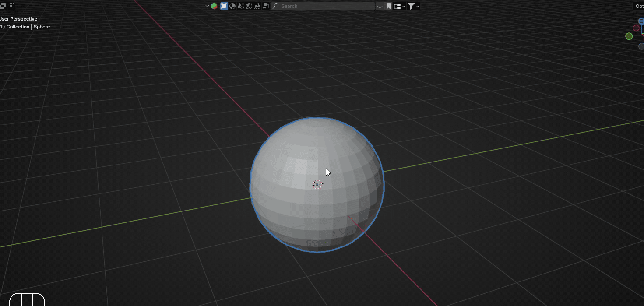Open the hierarchy display mode dropdown
This screenshot has height=306, width=644.
[399, 6]
